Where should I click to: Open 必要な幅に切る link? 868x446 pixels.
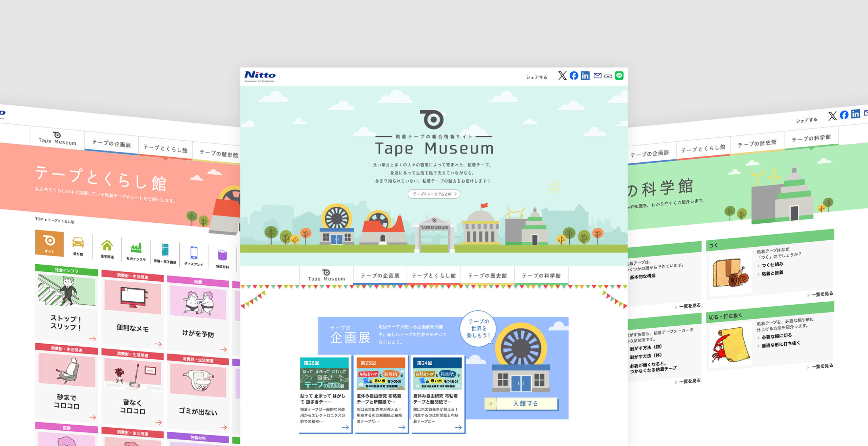click(777, 336)
